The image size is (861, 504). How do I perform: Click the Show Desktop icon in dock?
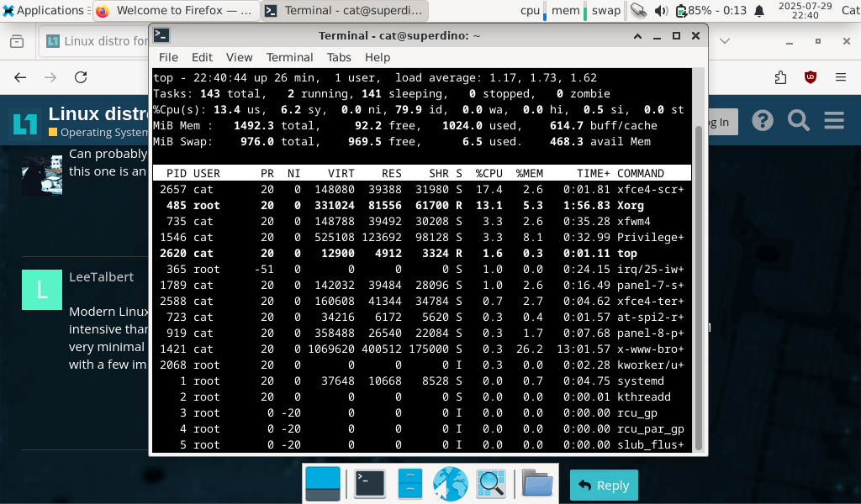[322, 483]
